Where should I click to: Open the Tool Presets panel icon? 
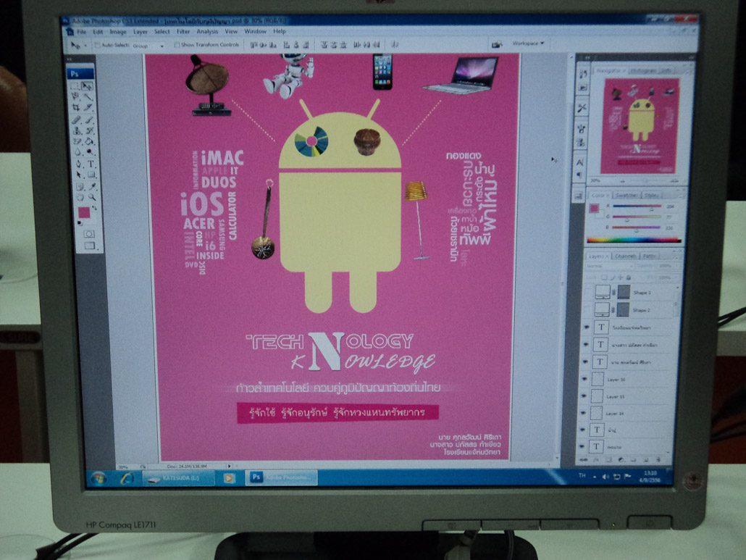coord(582,109)
